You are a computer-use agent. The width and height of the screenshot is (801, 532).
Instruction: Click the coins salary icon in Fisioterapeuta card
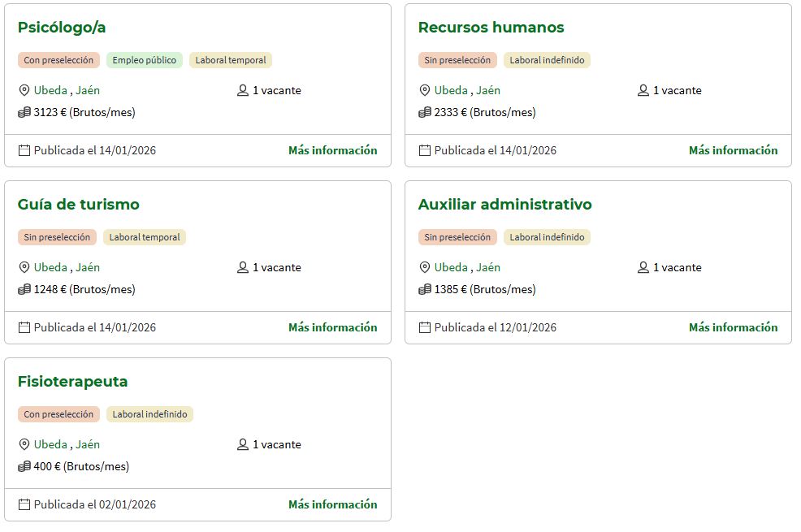pyautogui.click(x=24, y=466)
